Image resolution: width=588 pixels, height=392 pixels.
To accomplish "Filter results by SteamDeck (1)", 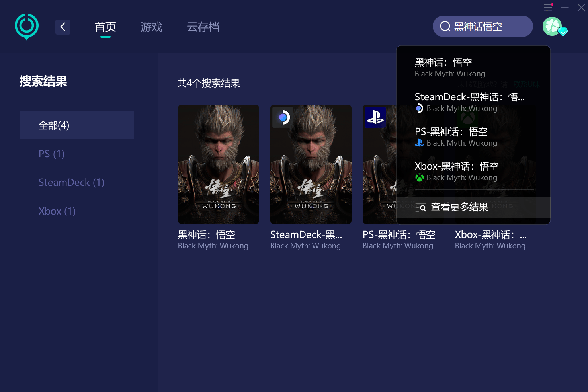I will pyautogui.click(x=72, y=182).
